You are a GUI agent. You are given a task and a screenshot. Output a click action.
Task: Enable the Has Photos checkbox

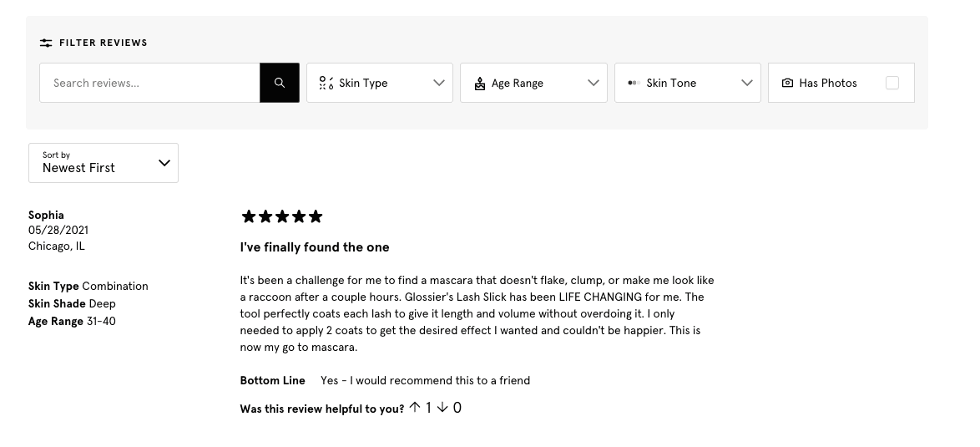pyautogui.click(x=892, y=83)
